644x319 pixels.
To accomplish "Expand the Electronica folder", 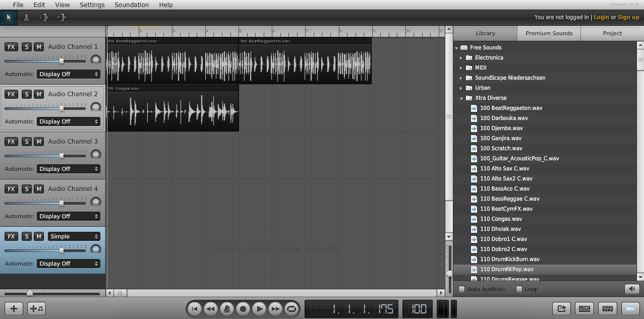I will [461, 57].
